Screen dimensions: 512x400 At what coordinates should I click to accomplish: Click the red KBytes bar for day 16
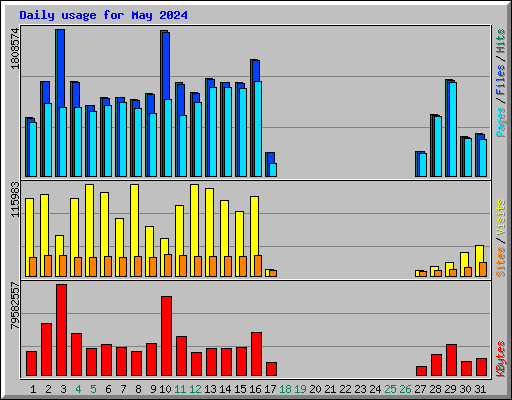(x=256, y=354)
